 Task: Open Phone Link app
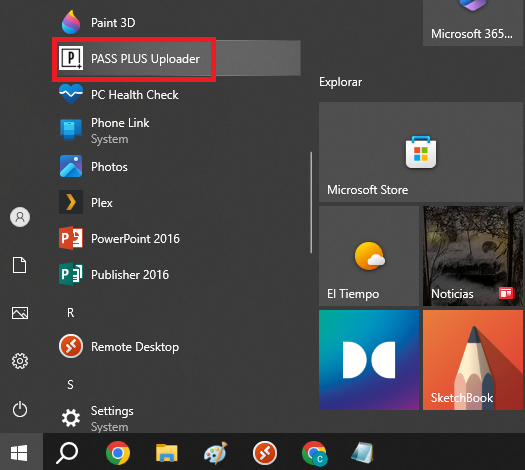pos(177,131)
